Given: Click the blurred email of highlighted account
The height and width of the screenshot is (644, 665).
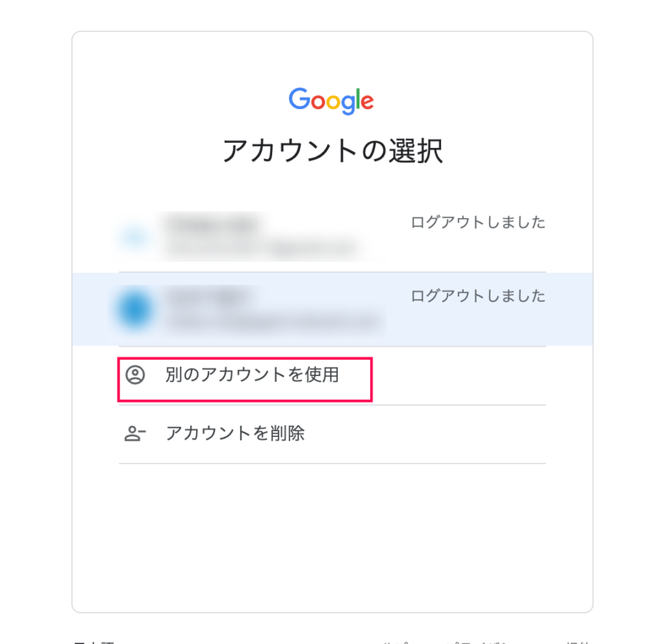Looking at the screenshot, I should point(273,321).
